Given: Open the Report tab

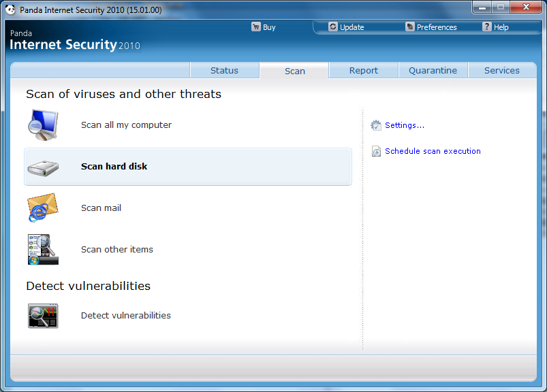Looking at the screenshot, I should click(x=364, y=71).
